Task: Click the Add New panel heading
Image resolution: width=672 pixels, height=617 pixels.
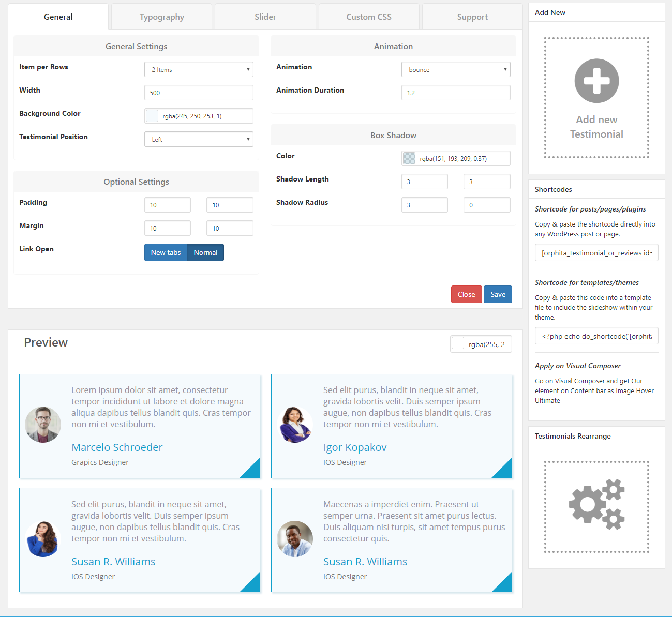Action: point(550,12)
